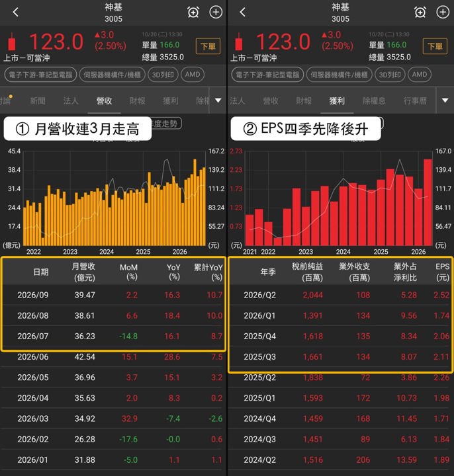Select the 2025/Q4 earnings row

coord(340,336)
